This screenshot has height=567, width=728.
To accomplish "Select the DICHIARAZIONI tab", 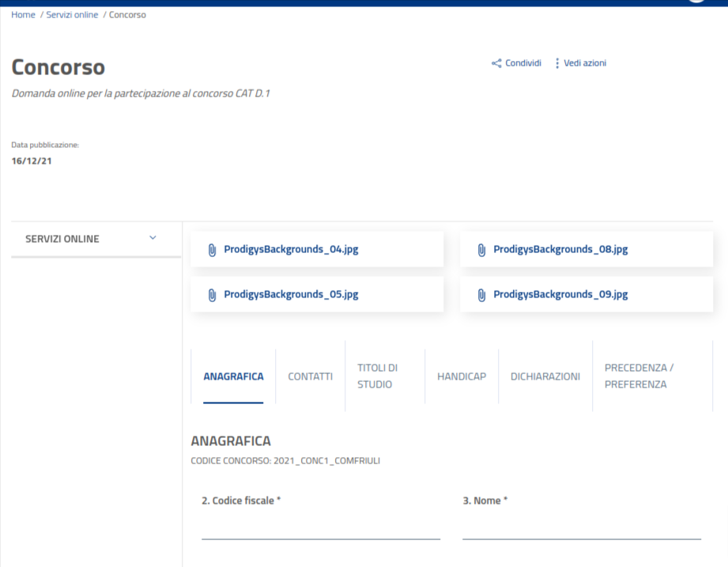I will 545,376.
